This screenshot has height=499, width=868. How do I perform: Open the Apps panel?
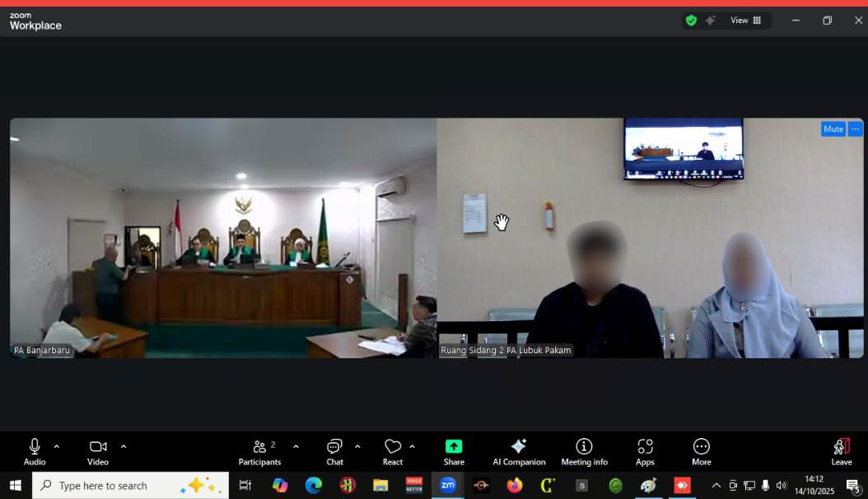[x=645, y=451]
